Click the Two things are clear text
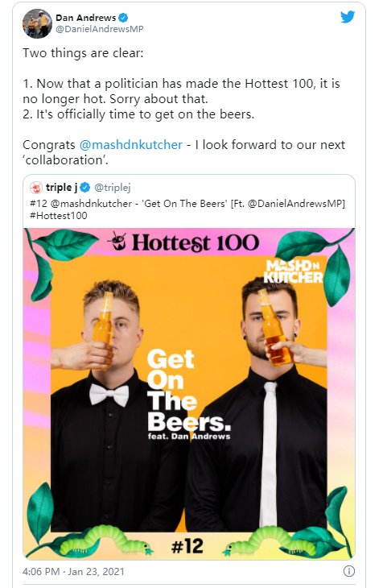Screen dimensions: 383x588 point(83,53)
